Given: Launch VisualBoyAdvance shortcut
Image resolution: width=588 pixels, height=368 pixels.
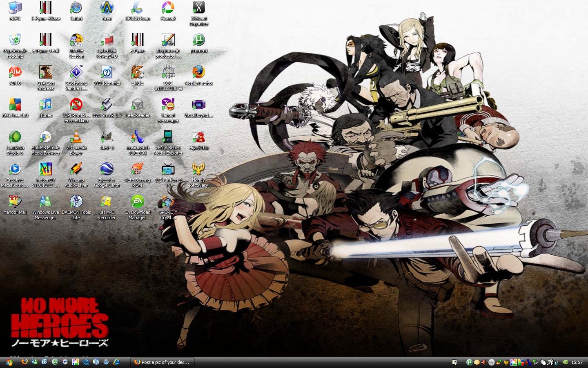Looking at the screenshot, I should point(199,108).
